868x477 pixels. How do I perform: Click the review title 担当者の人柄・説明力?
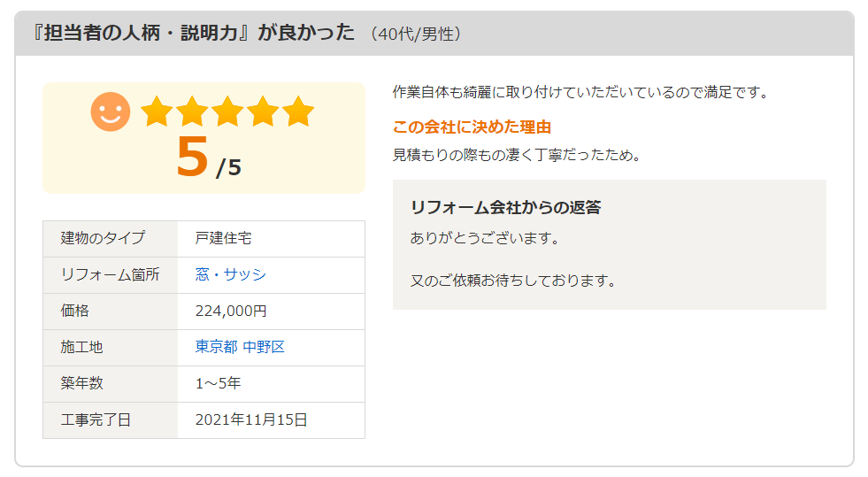(142, 34)
